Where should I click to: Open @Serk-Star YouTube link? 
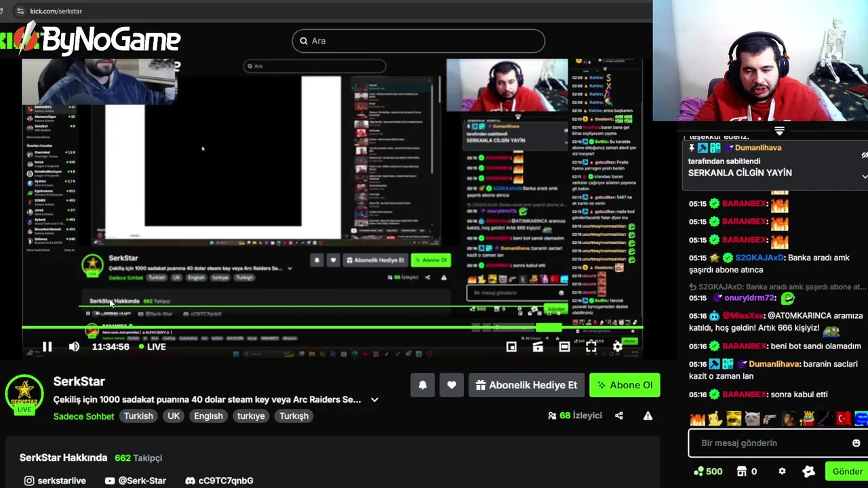tap(136, 481)
